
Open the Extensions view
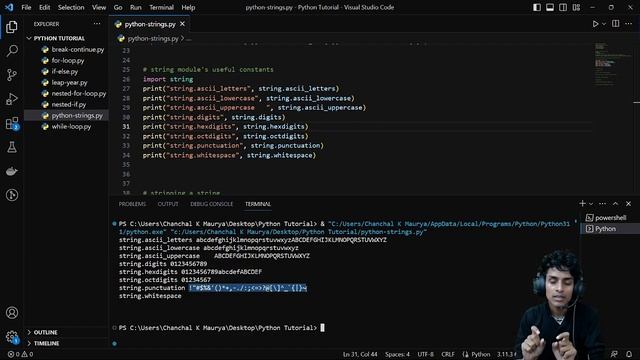pos(12,123)
